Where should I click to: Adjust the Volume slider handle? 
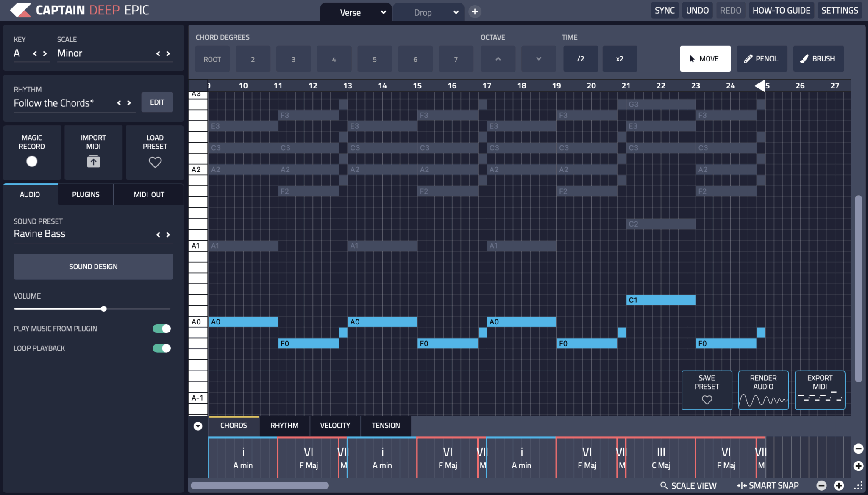(104, 309)
